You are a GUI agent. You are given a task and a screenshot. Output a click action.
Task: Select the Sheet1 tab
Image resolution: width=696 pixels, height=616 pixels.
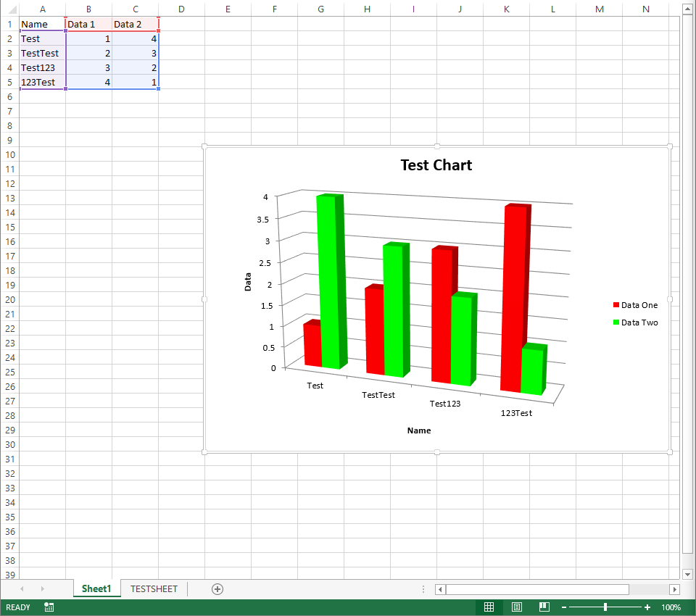96,589
